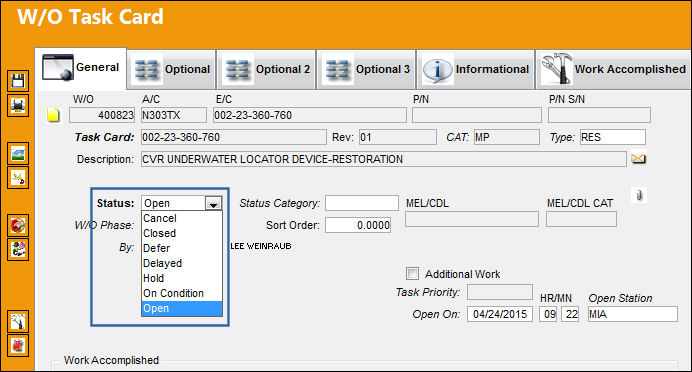Choose Cancel from Status list
This screenshot has width=692, height=372.
point(181,218)
